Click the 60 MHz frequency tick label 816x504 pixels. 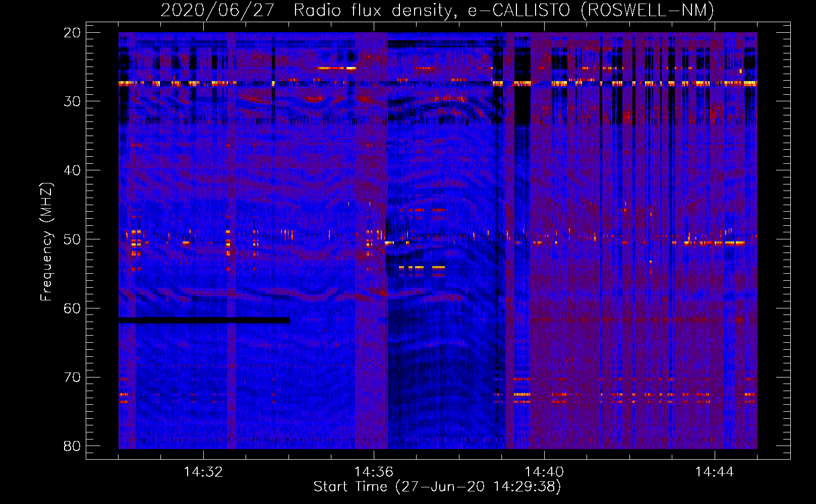[x=72, y=308]
